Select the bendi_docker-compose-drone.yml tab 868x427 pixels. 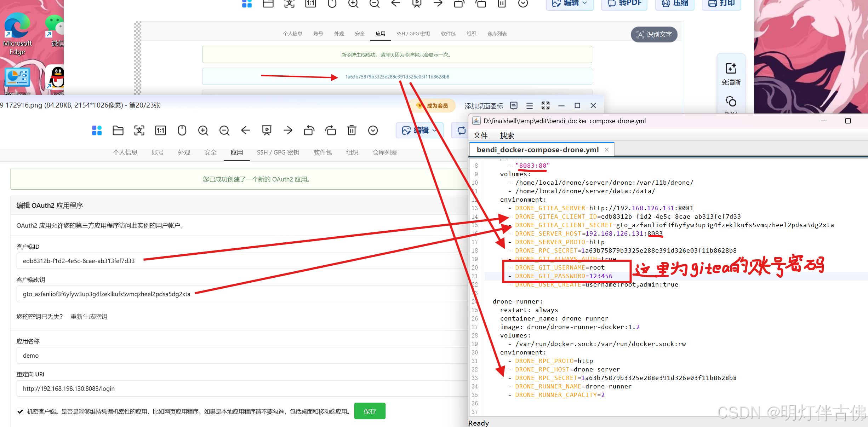click(x=537, y=150)
